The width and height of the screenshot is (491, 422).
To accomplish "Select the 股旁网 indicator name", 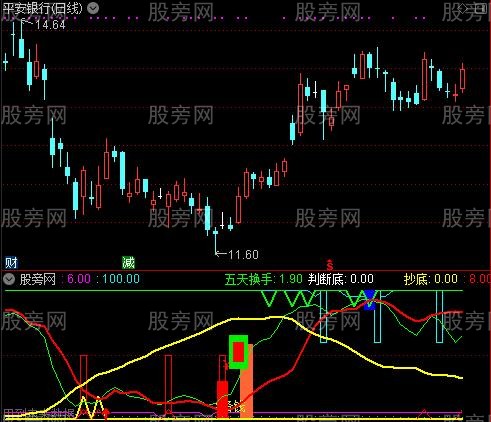I will (37, 279).
